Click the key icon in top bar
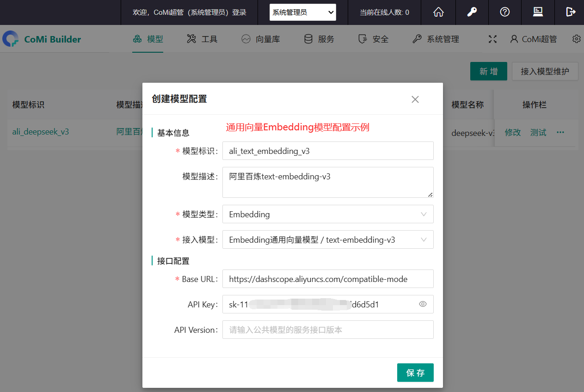The width and height of the screenshot is (584, 392). (x=472, y=12)
